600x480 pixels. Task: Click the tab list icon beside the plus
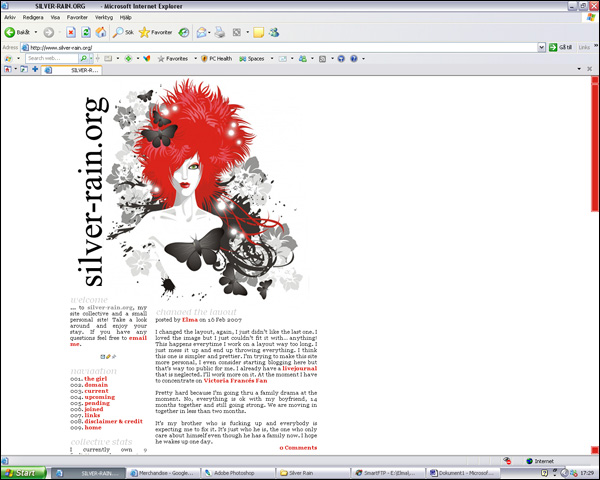(x=24, y=69)
